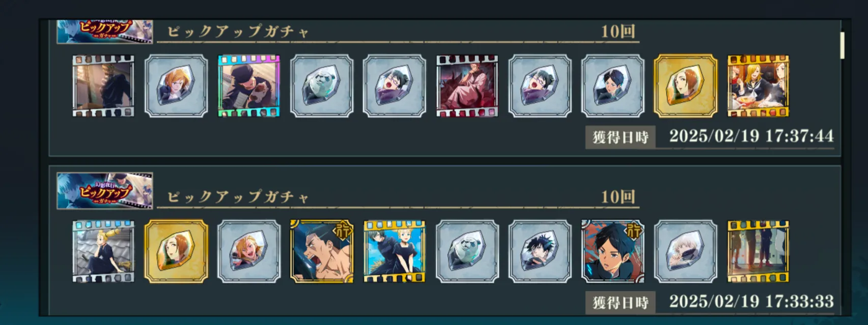Select the Panda silver crystal in 17:33:33 pull
The image size is (868, 325).
467,251
